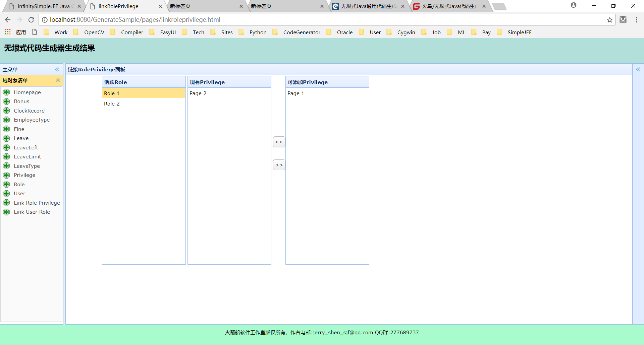644x345 pixels.
Task: Open the Python bookmark folder
Action: tap(253, 32)
